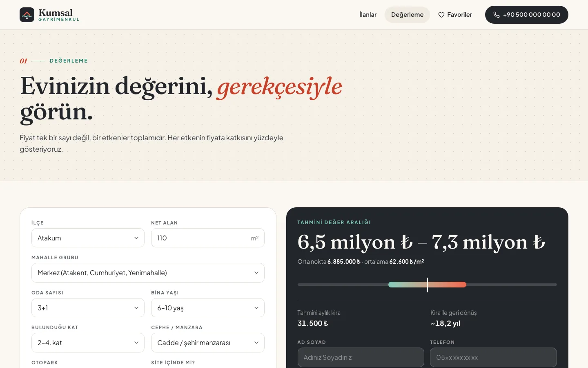This screenshot has width=588, height=368.
Task: Click the chevron arrow in Bina Yaşı
Action: pyautogui.click(x=256, y=308)
